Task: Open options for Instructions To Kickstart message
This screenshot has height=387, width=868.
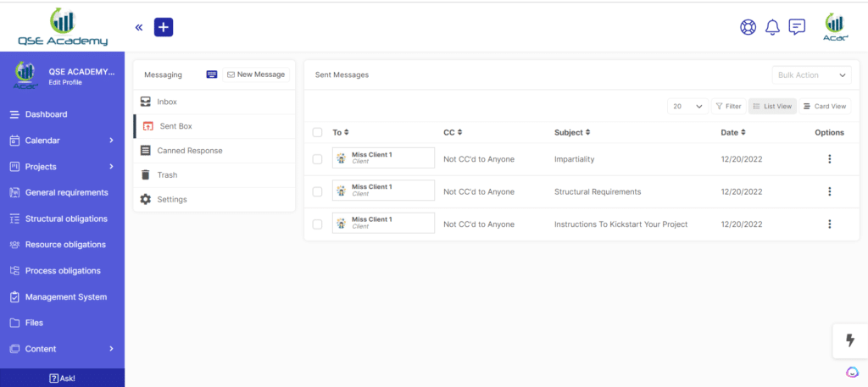Action: point(829,224)
